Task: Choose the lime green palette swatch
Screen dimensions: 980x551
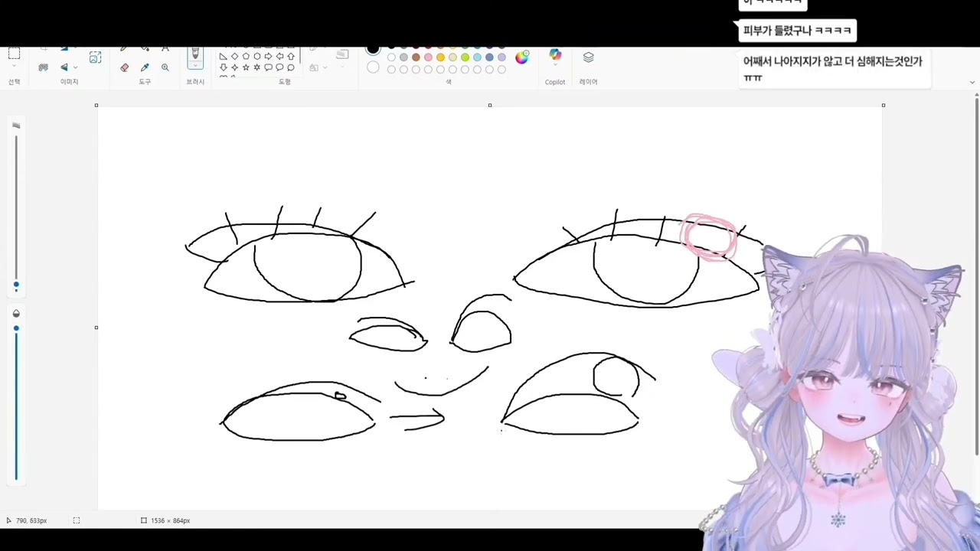Action: pyautogui.click(x=465, y=57)
